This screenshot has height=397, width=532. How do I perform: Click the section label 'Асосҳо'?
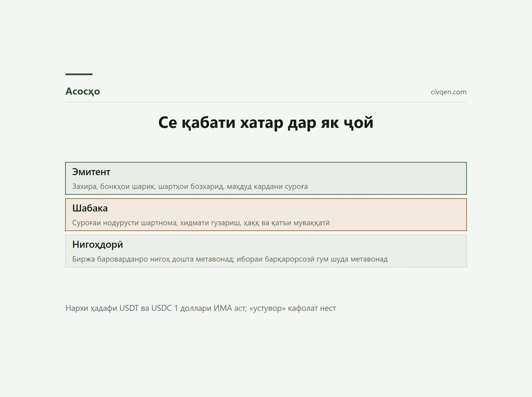click(x=82, y=92)
